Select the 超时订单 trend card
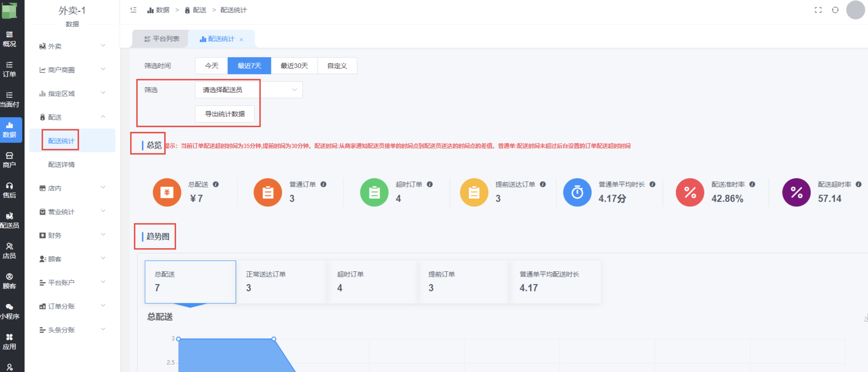This screenshot has width=868, height=372. pyautogui.click(x=373, y=282)
